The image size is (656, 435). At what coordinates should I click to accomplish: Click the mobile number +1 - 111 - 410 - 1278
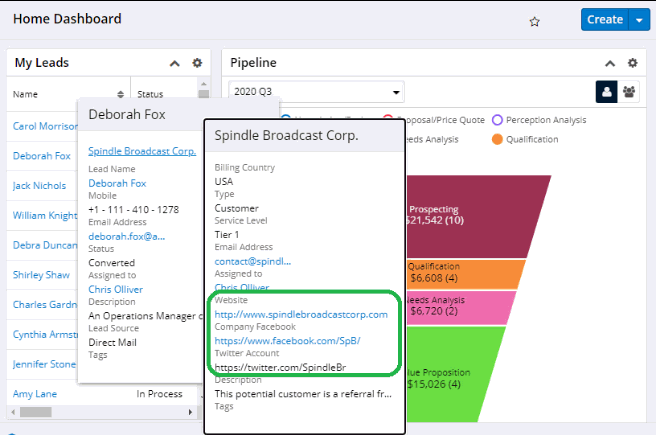(133, 210)
